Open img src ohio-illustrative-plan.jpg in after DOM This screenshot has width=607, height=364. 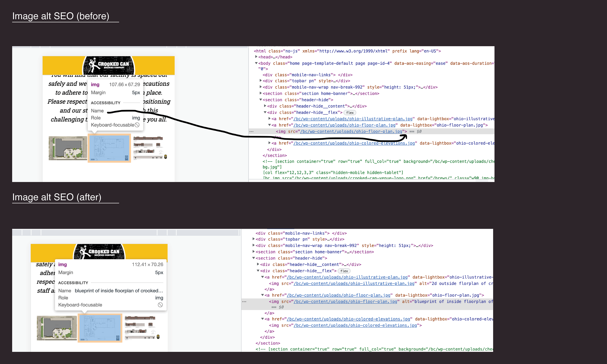(x=354, y=284)
